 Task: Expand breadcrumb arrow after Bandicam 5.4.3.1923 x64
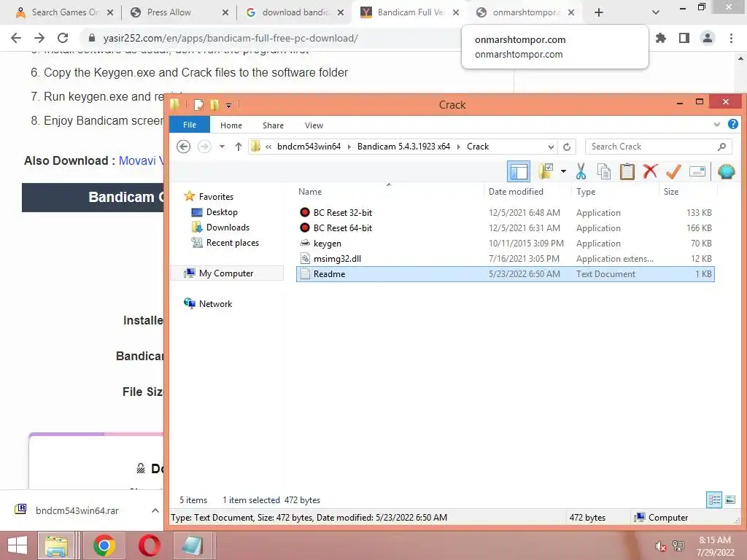tap(459, 147)
